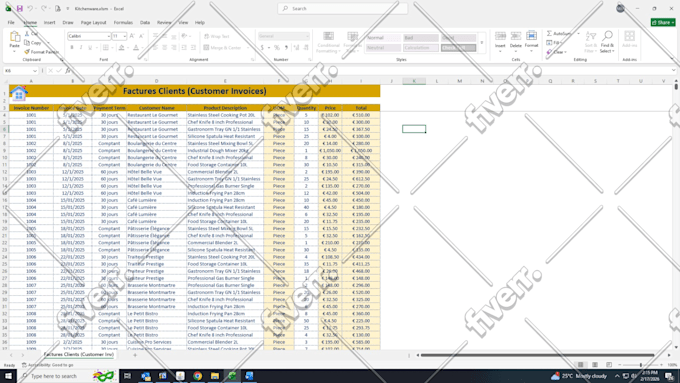Toggle bold formatting
The width and height of the screenshot is (680, 383).
click(x=72, y=47)
